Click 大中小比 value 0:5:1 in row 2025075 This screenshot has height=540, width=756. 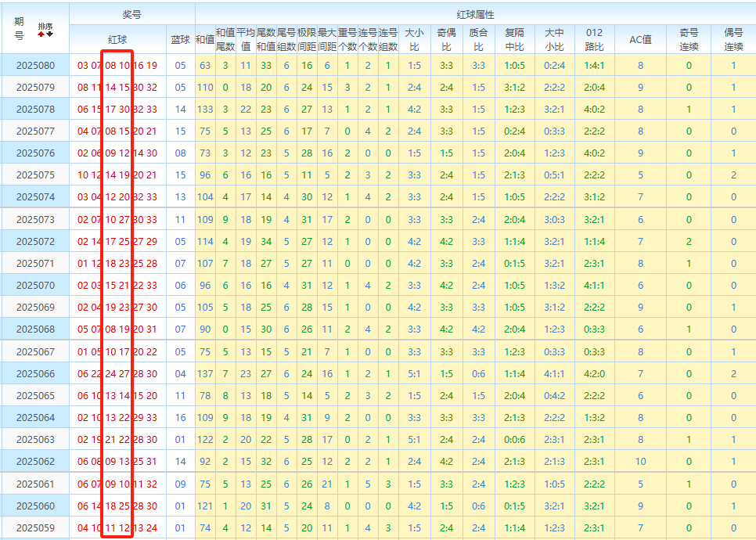tap(554, 175)
